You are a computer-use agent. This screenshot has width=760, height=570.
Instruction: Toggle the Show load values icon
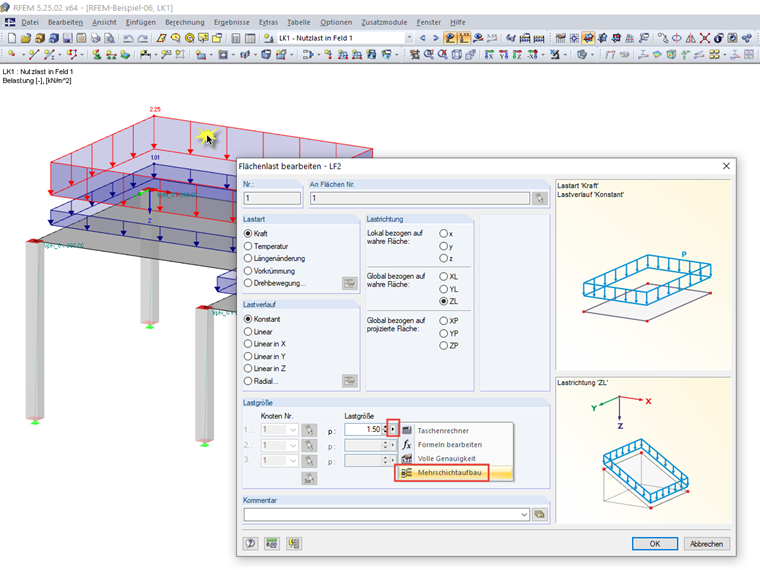click(x=464, y=38)
